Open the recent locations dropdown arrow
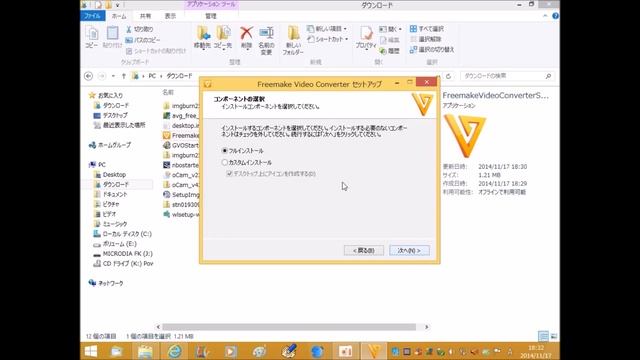640x360 pixels. tap(113, 76)
